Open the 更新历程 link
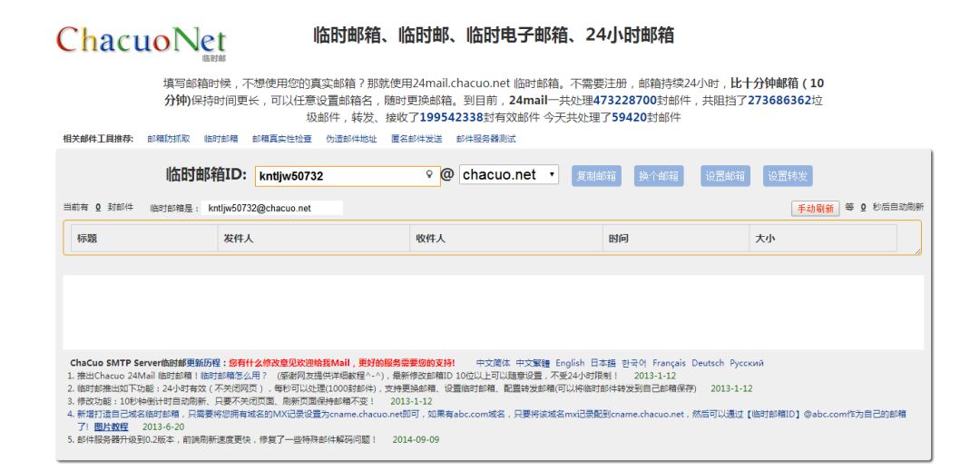Viewport: 980px width, 471px height. [x=203, y=363]
